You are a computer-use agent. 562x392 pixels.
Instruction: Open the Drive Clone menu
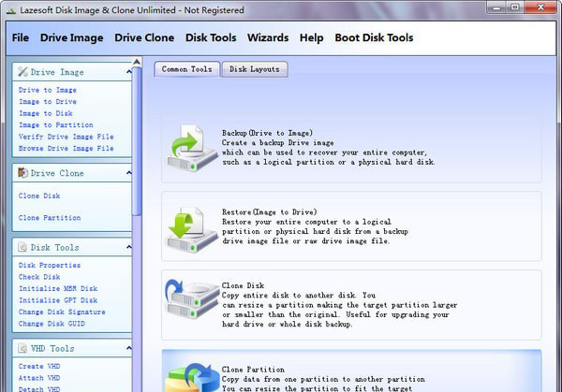[x=144, y=37]
